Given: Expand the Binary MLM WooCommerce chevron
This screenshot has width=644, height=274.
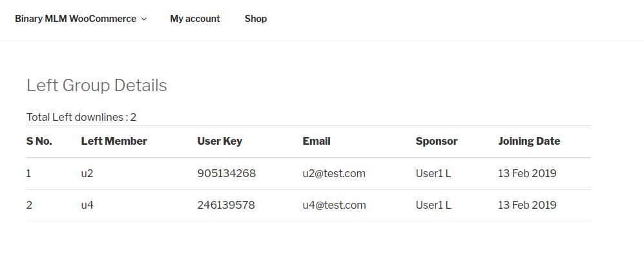Looking at the screenshot, I should point(144,19).
